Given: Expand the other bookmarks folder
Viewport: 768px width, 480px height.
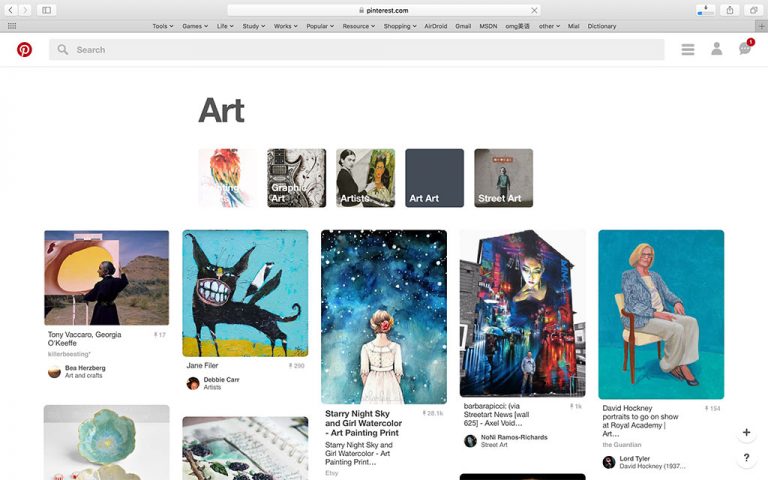Looking at the screenshot, I should click(x=549, y=26).
